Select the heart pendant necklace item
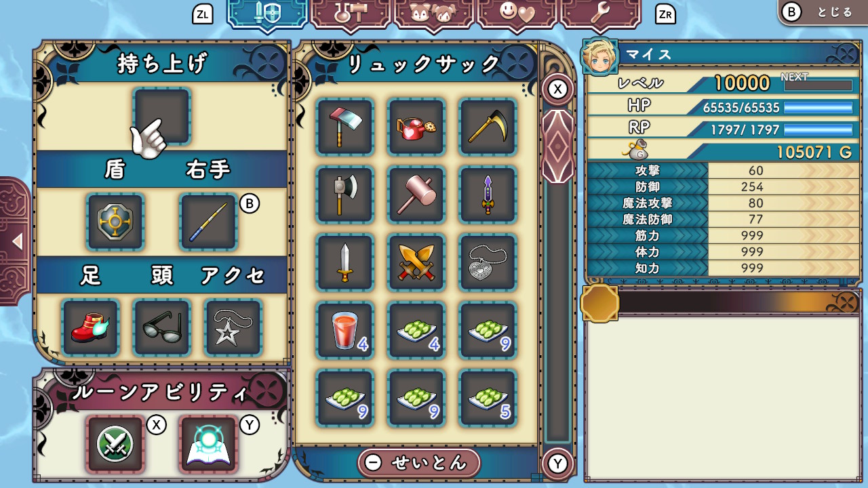 tap(488, 262)
